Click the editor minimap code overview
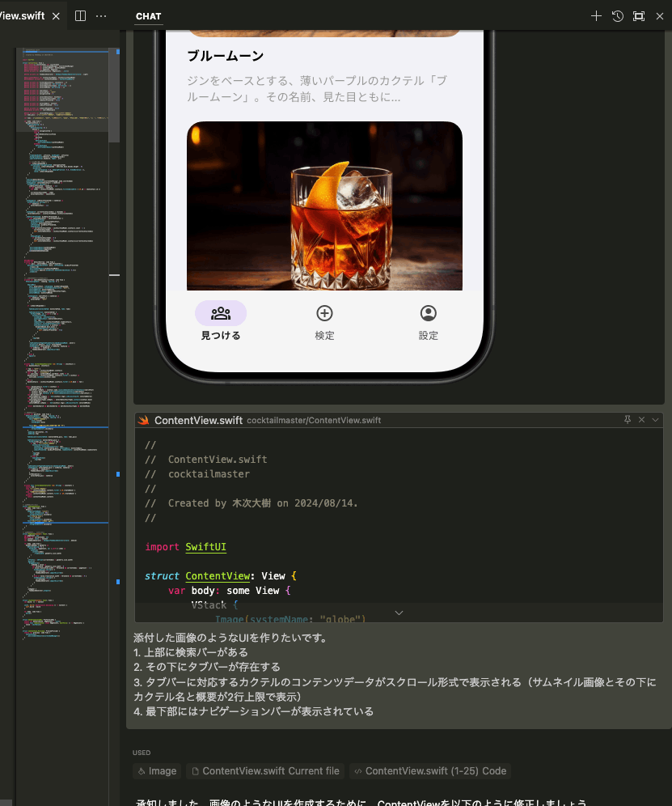The height and width of the screenshot is (806, 672). click(61, 345)
